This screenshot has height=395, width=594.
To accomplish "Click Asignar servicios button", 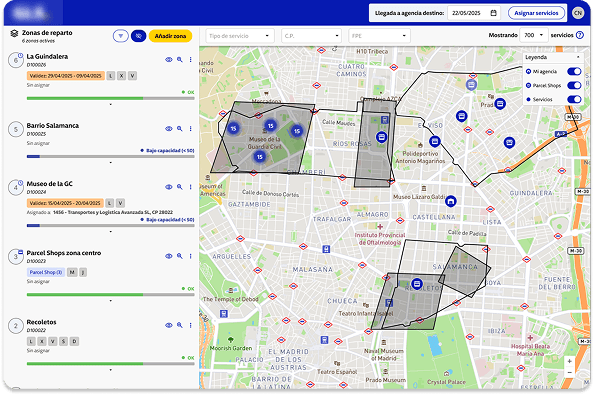I will [536, 13].
